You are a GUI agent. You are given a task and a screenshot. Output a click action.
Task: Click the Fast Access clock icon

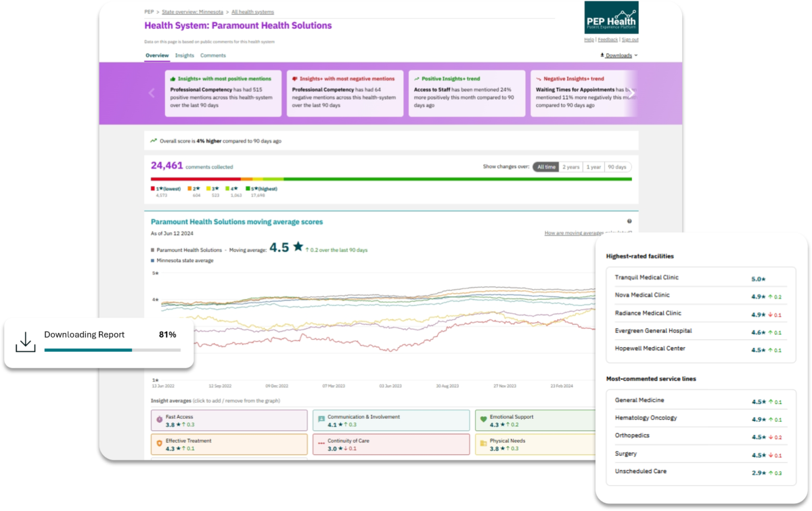tap(160, 420)
